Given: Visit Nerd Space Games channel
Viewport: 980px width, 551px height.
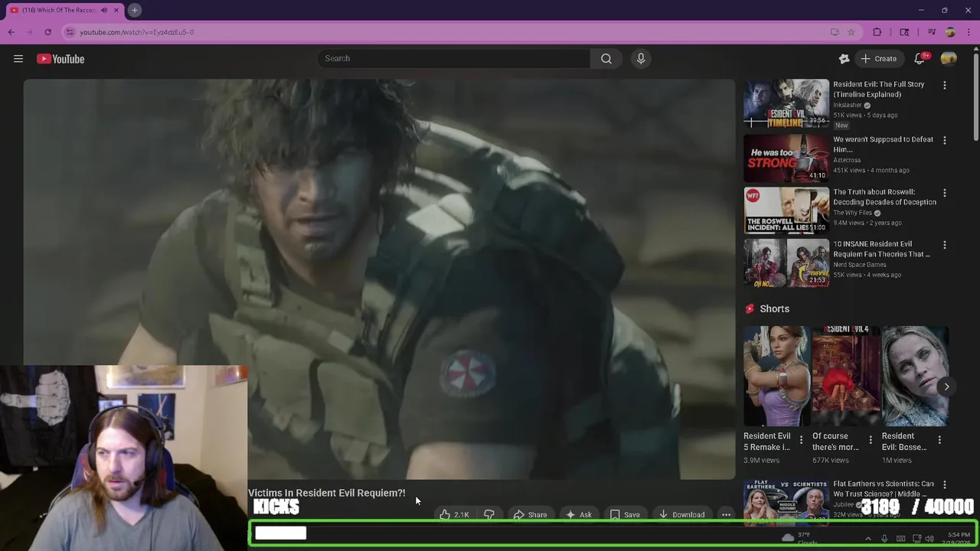Looking at the screenshot, I should click(x=859, y=265).
